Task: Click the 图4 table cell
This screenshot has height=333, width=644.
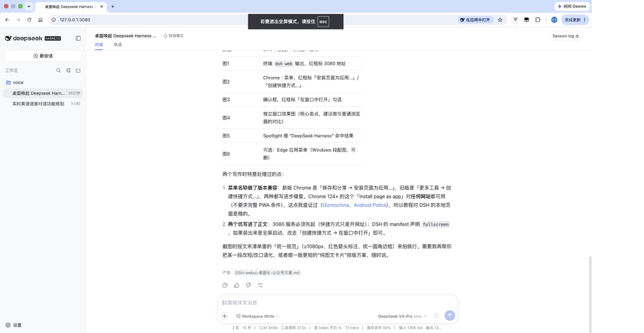Action: click(x=226, y=118)
